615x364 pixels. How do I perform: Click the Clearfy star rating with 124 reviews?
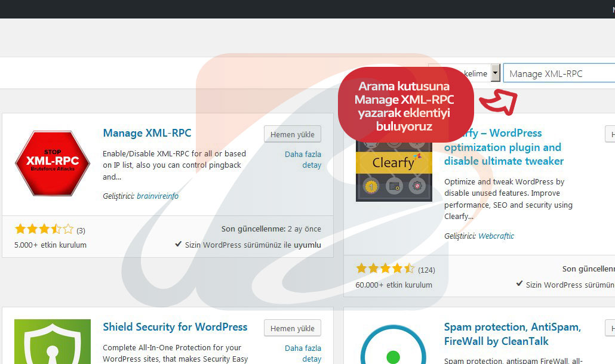click(385, 269)
